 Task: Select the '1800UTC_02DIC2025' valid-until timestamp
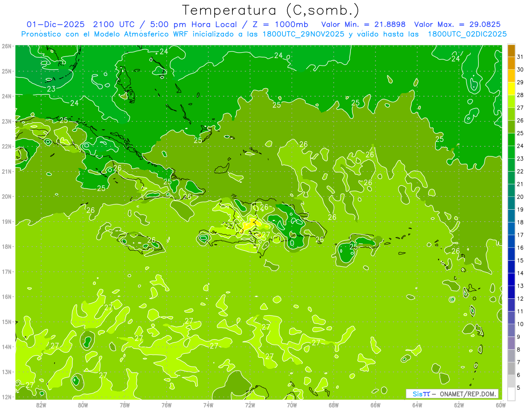(468, 34)
